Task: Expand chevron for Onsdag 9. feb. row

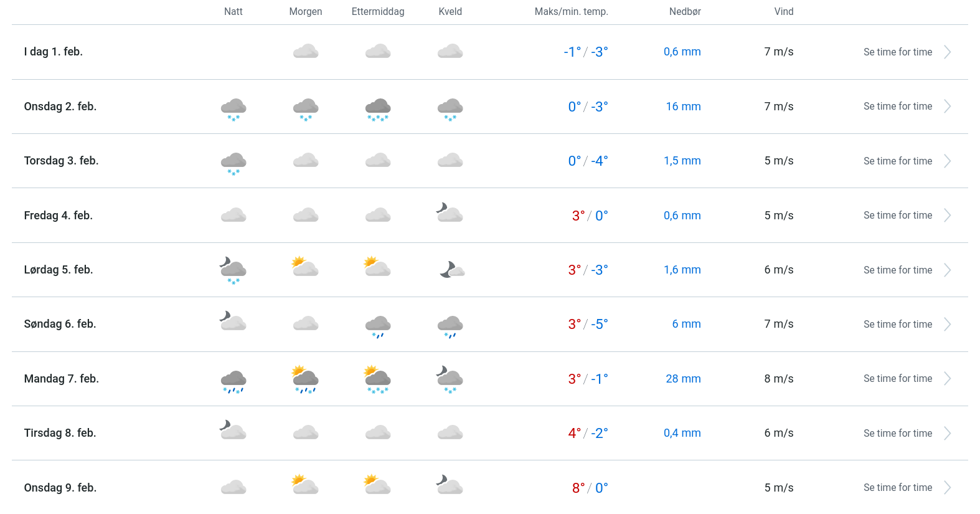Action: tap(947, 488)
